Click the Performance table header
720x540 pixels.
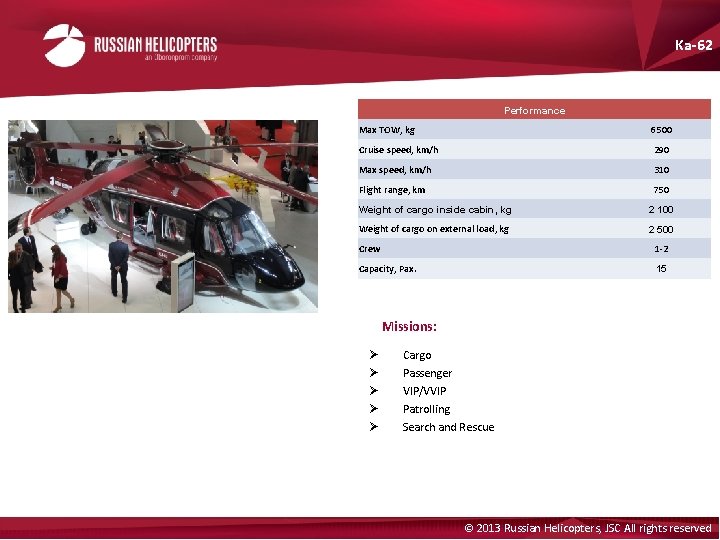click(x=534, y=110)
